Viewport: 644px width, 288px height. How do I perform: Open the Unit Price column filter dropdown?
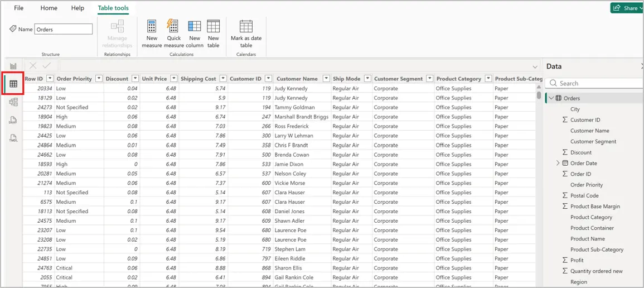(x=174, y=79)
